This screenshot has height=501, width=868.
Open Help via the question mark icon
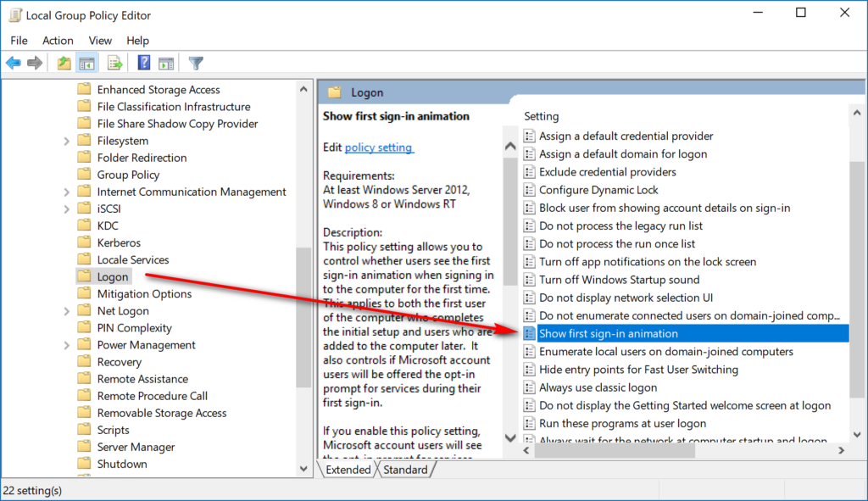[x=144, y=63]
